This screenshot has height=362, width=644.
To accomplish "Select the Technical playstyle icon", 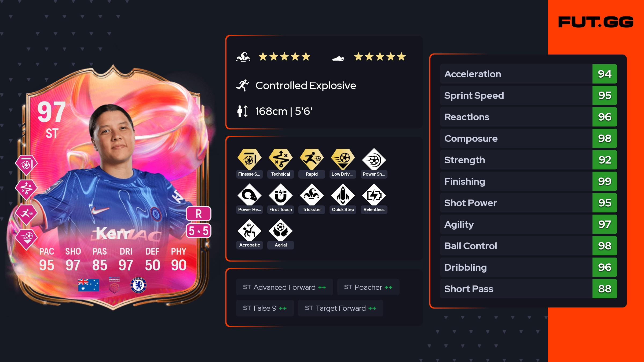I will tap(281, 160).
